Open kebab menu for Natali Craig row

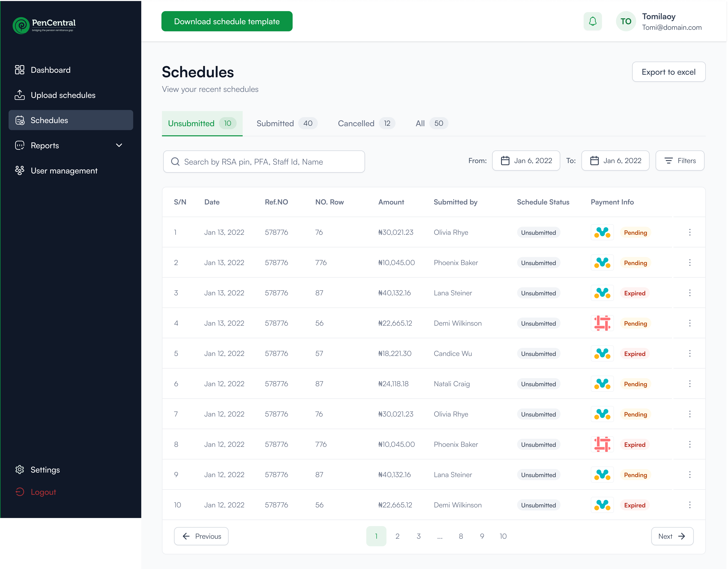[x=690, y=384]
